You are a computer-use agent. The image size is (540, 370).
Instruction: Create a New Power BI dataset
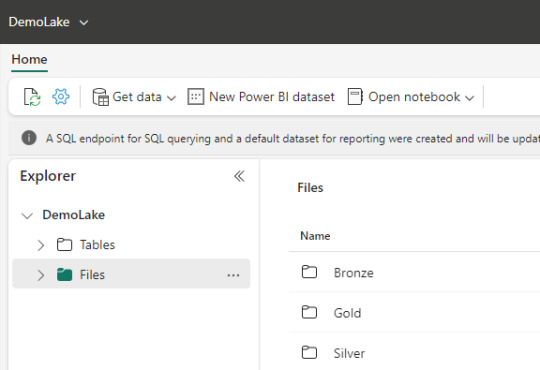pyautogui.click(x=272, y=97)
